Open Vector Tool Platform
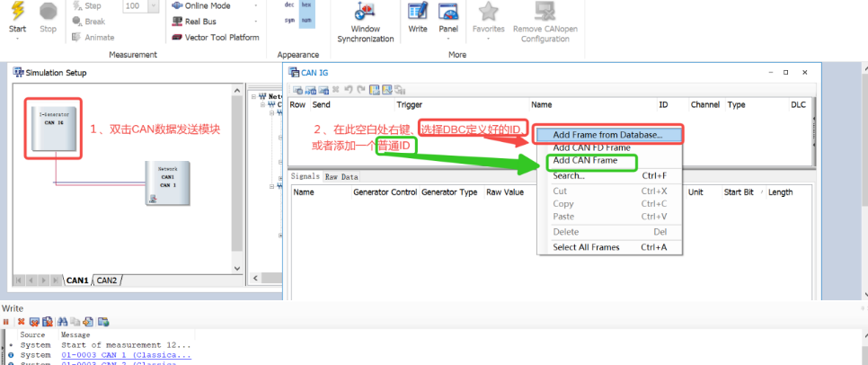This screenshot has height=365, width=868. coord(216,38)
